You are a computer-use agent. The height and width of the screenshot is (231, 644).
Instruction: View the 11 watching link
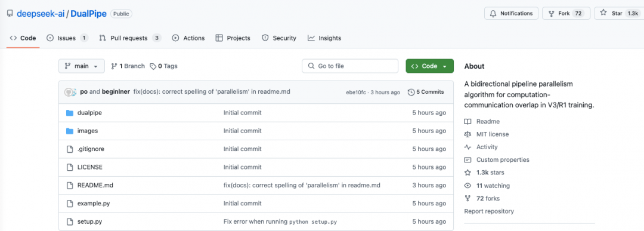pos(493,186)
